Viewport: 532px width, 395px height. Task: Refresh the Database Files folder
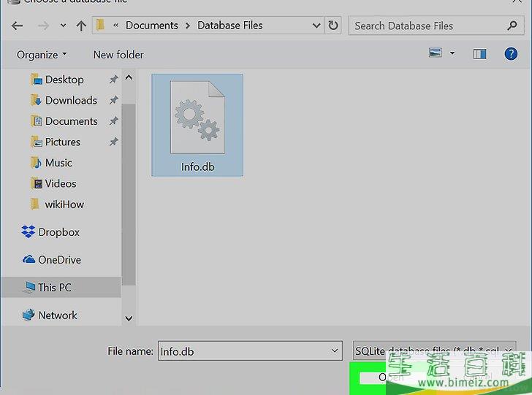click(333, 26)
